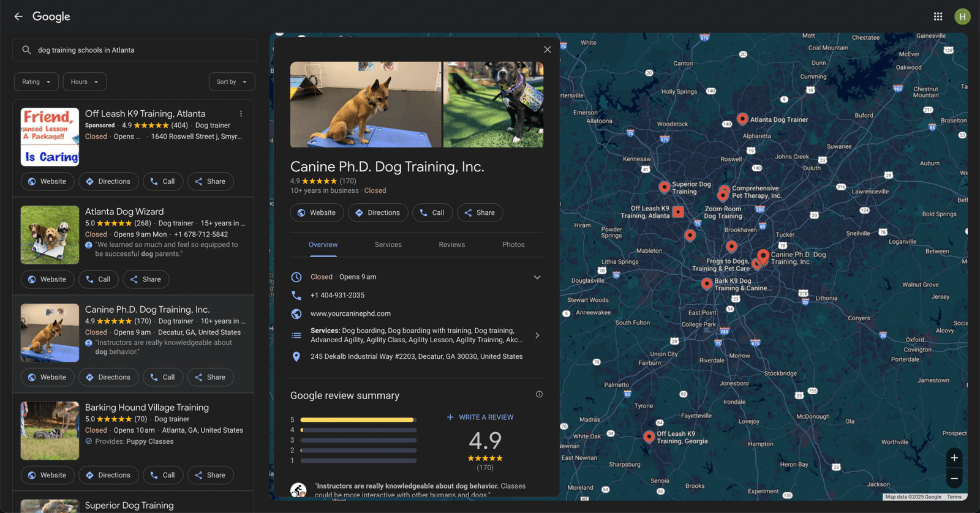Image resolution: width=980 pixels, height=513 pixels.
Task: Open the account avatar labeled H
Action: click(962, 17)
